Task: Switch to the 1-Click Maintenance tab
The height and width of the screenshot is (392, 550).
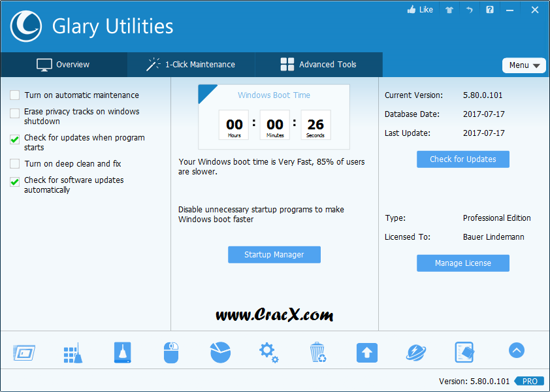Action: 191,65
